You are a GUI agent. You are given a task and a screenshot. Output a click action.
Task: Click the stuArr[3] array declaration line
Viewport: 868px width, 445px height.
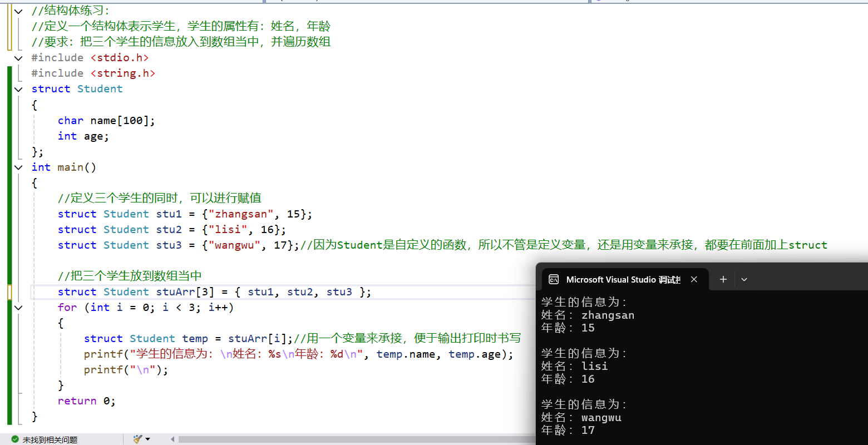click(214, 292)
